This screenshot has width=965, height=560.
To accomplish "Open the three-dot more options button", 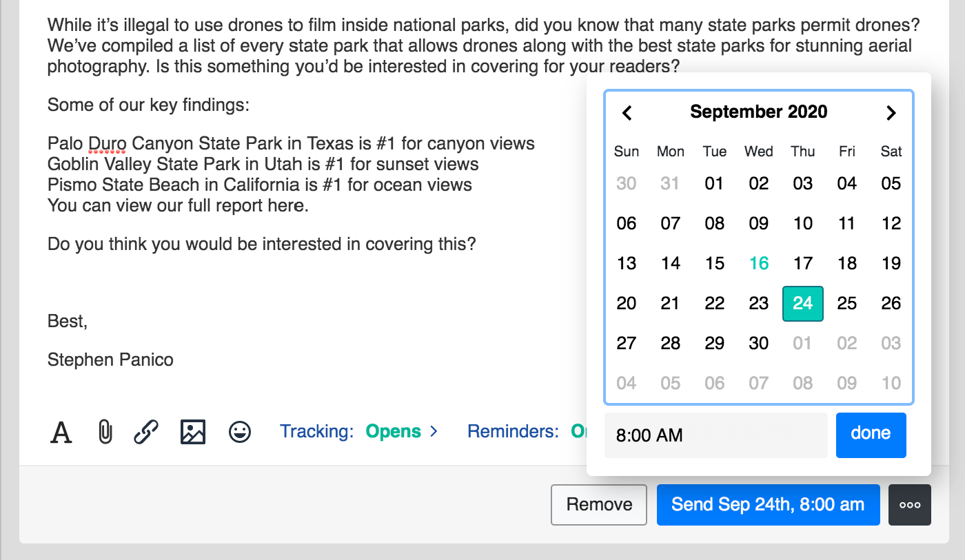I will pos(910,505).
